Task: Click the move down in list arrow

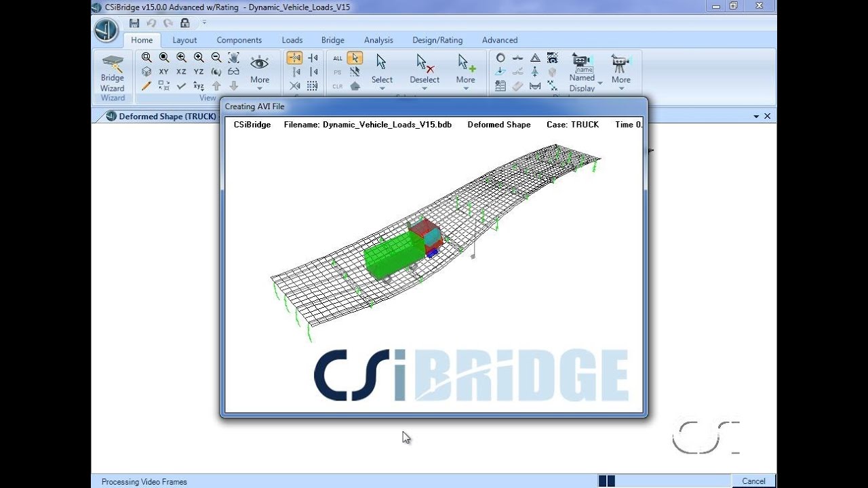Action: 233,86
